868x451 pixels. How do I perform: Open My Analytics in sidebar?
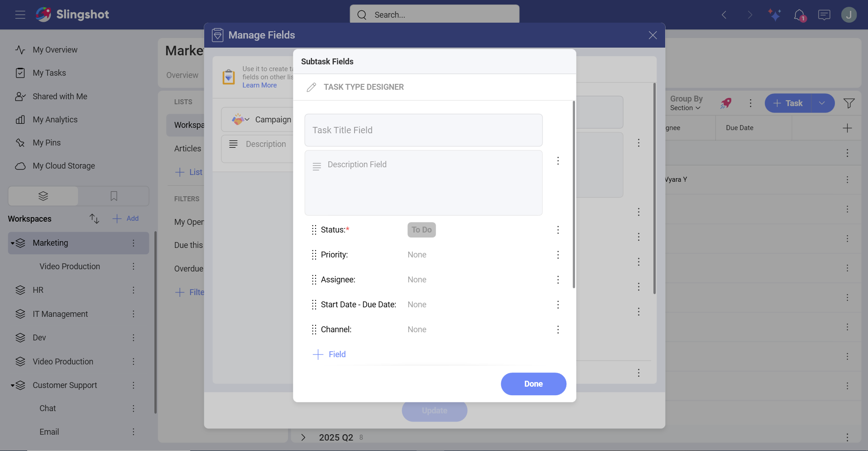55,120
